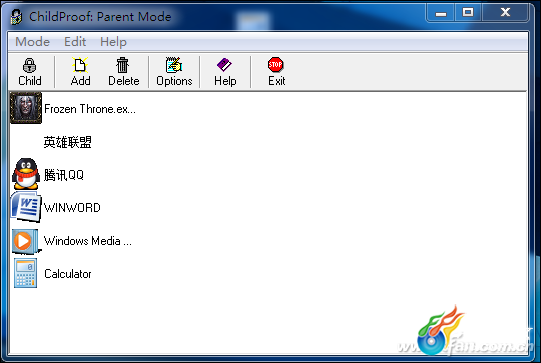Screen dimensions: 541x363
Task: Select the 'Windows Media ...' entry text
Action: point(88,241)
